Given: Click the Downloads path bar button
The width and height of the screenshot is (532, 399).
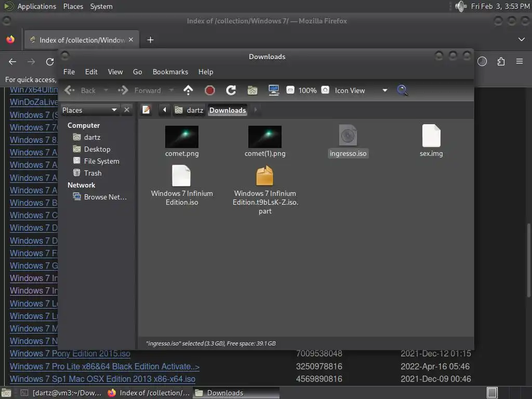Looking at the screenshot, I should (x=228, y=110).
